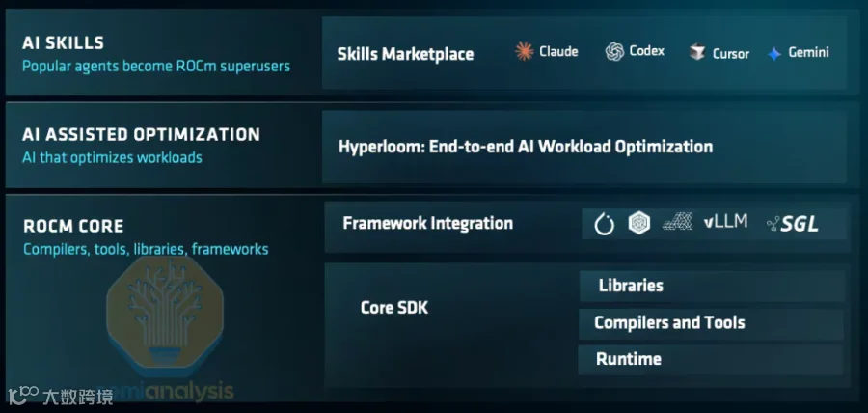Select the "AI SKILLS" title
The image size is (868, 413).
(x=63, y=42)
